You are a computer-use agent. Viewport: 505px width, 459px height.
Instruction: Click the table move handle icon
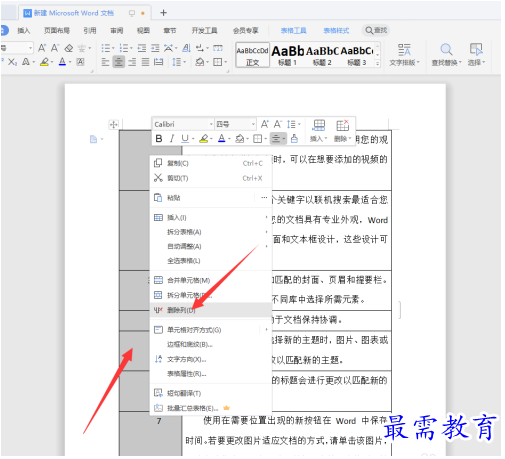click(114, 125)
